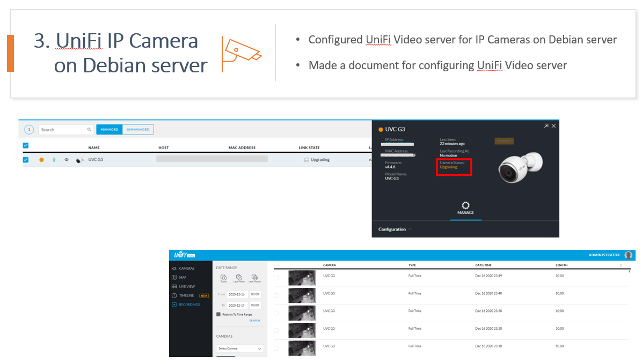This screenshot has height=364, width=642.
Task: Click the From time field
Action: click(255, 294)
